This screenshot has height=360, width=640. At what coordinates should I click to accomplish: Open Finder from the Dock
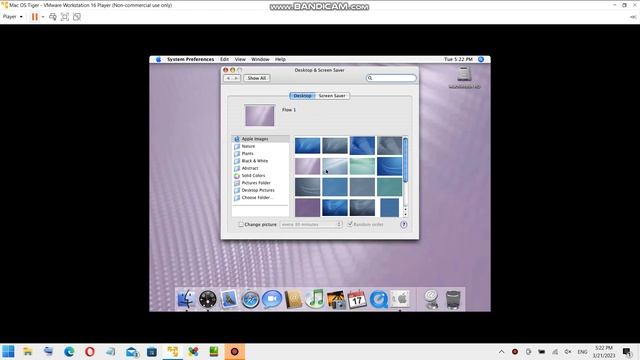[x=186, y=299]
